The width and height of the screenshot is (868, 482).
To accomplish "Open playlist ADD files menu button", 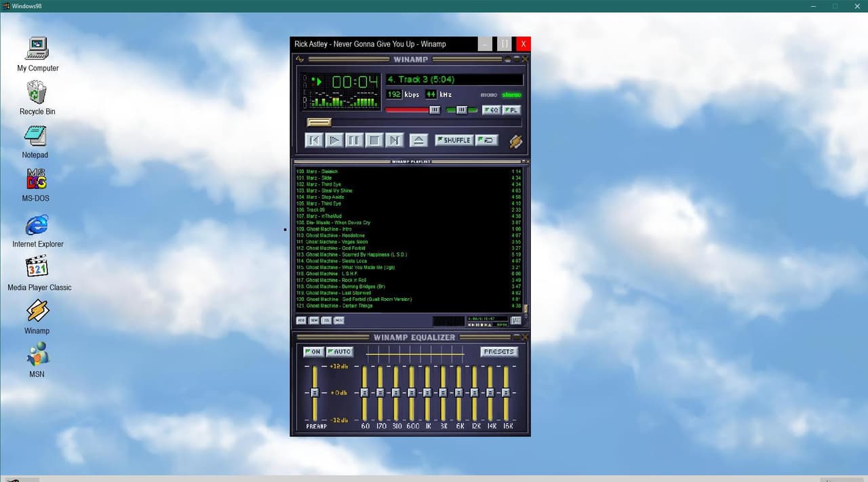I will [x=302, y=320].
